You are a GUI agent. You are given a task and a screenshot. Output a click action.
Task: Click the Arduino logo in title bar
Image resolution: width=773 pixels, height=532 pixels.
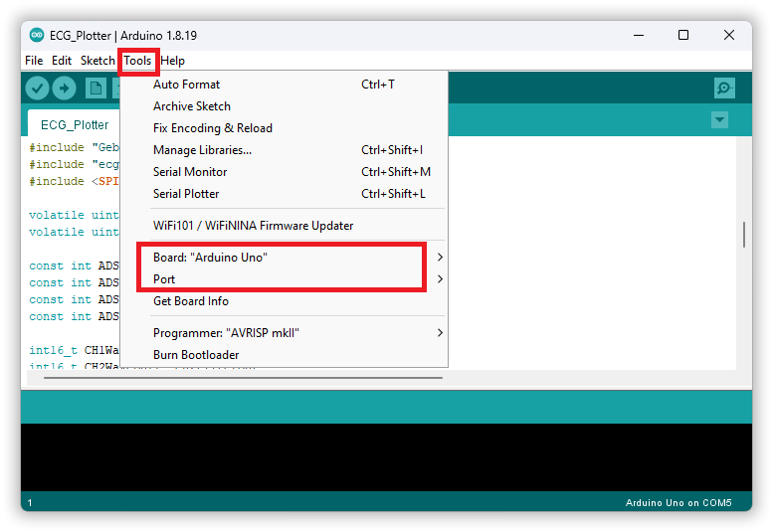(37, 35)
